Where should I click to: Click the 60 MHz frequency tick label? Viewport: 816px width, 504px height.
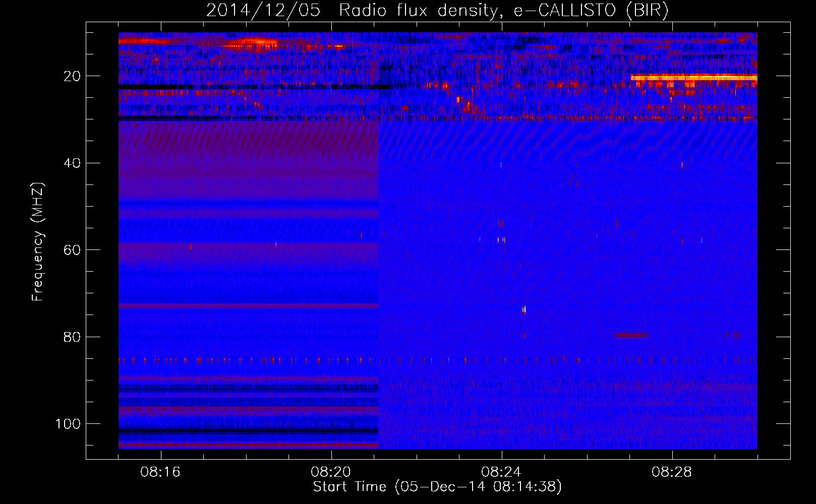point(72,250)
